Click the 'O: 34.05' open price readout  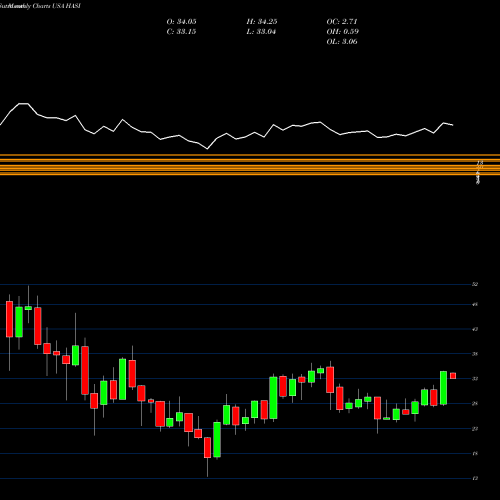[x=181, y=22]
